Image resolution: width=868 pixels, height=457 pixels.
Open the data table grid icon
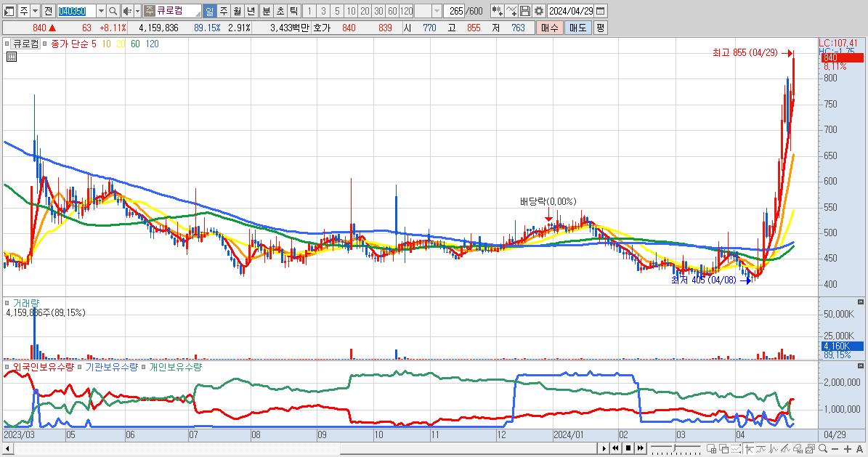(x=12, y=57)
